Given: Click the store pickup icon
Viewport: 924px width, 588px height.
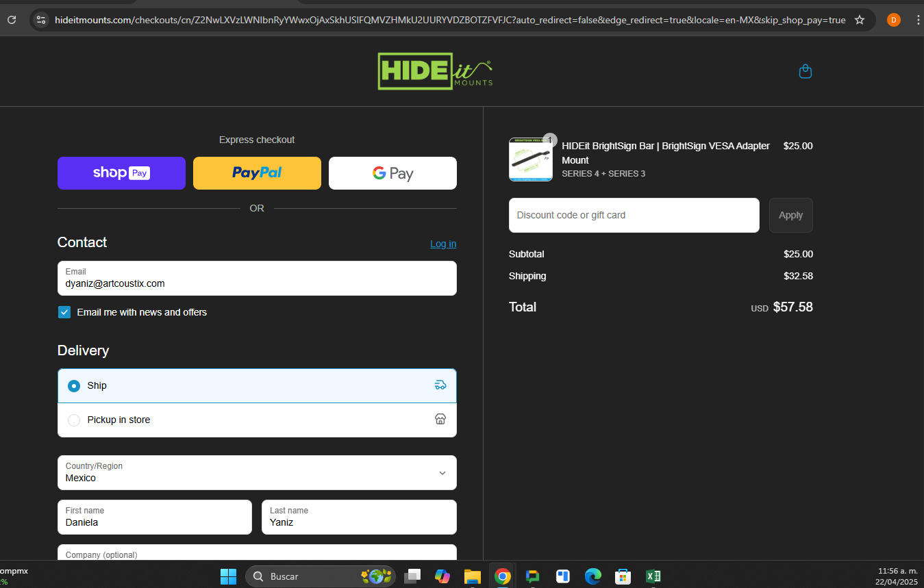Looking at the screenshot, I should 440,419.
